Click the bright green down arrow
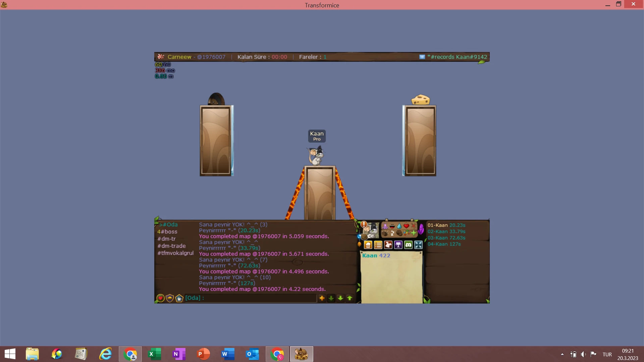Screen dimensions: 644x362 click(x=340, y=298)
